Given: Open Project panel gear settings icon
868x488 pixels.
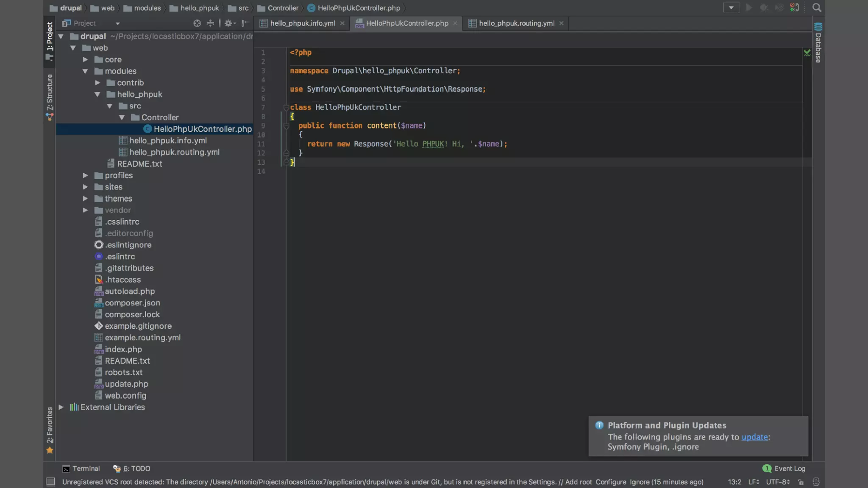Looking at the screenshot, I should (229, 23).
